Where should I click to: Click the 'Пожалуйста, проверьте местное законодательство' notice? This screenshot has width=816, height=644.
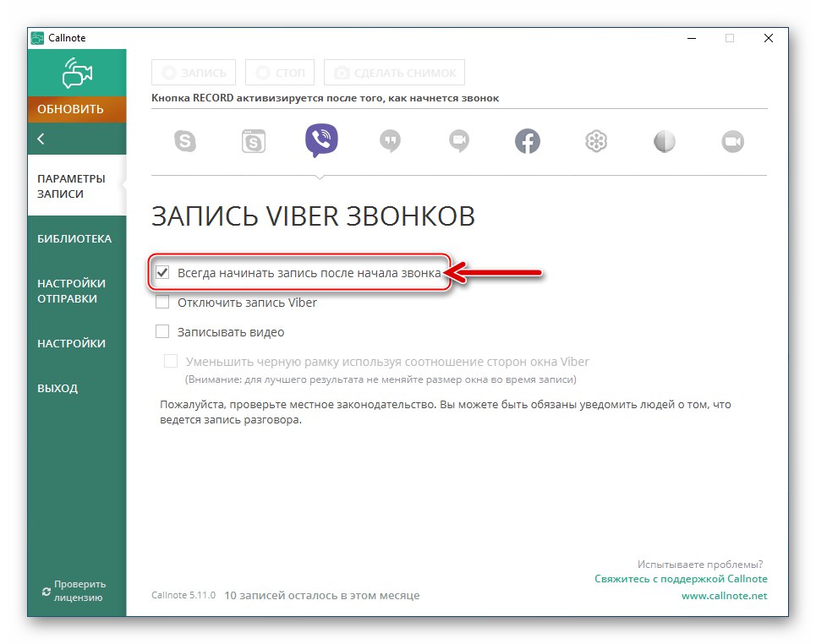[446, 412]
